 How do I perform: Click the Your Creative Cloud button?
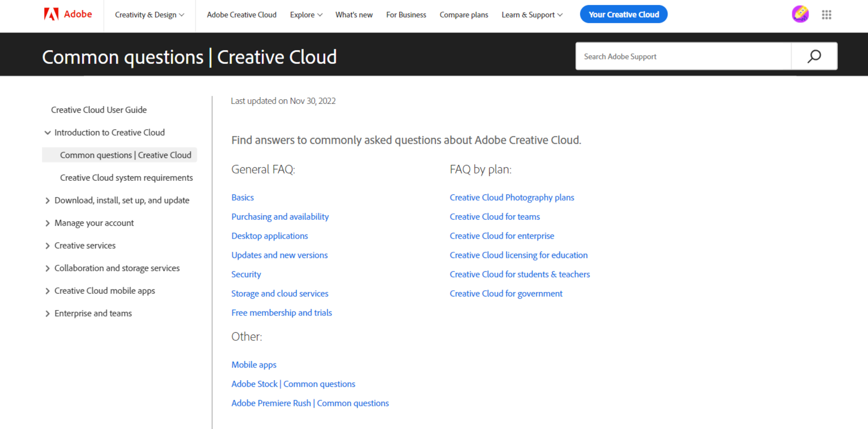[x=623, y=14]
